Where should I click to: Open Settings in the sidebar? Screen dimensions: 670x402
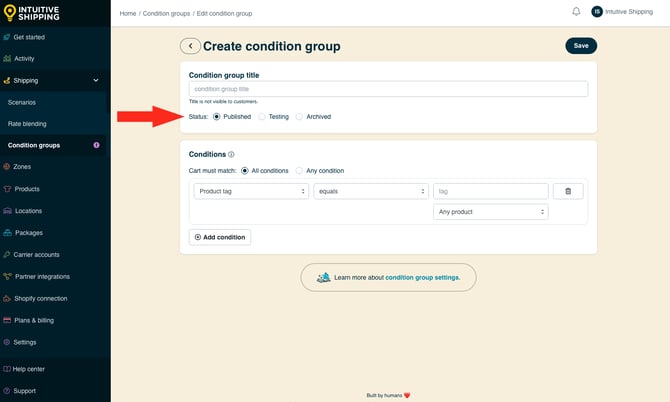click(x=25, y=342)
